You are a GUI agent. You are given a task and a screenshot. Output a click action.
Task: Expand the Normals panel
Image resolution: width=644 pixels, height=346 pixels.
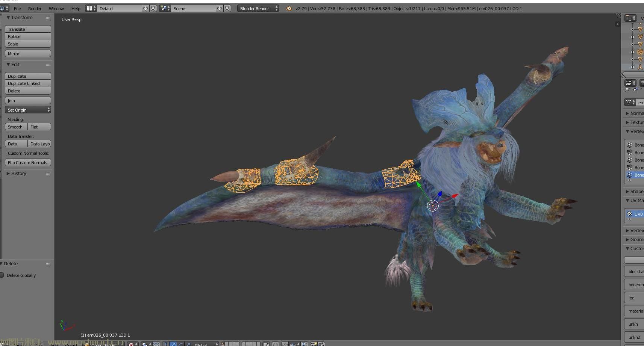[627, 113]
